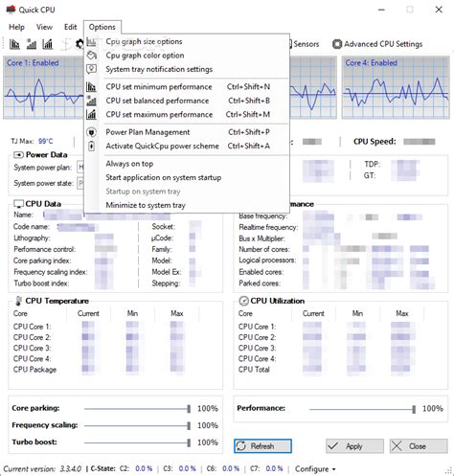
Task: Click the icon next to CPU set minimum performance
Action: 91,86
